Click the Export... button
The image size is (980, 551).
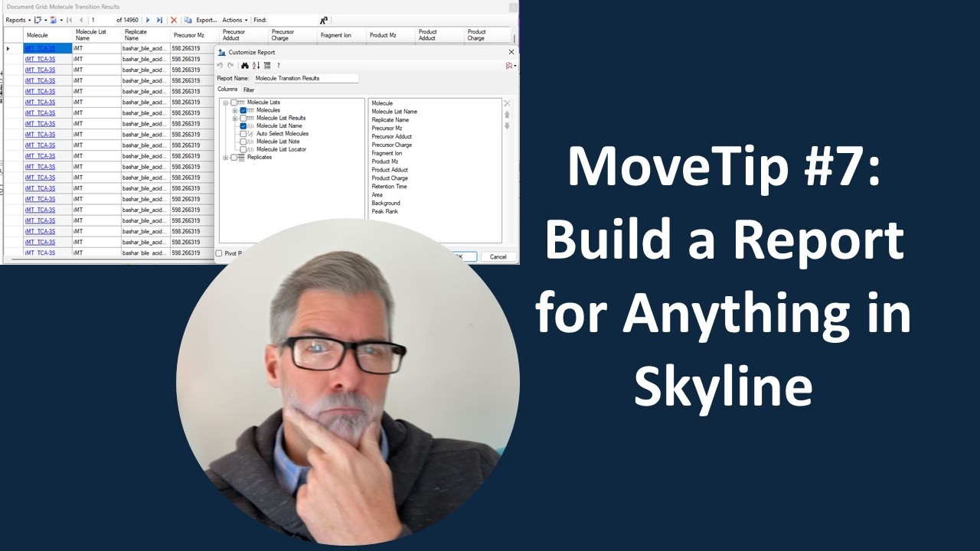click(x=206, y=20)
